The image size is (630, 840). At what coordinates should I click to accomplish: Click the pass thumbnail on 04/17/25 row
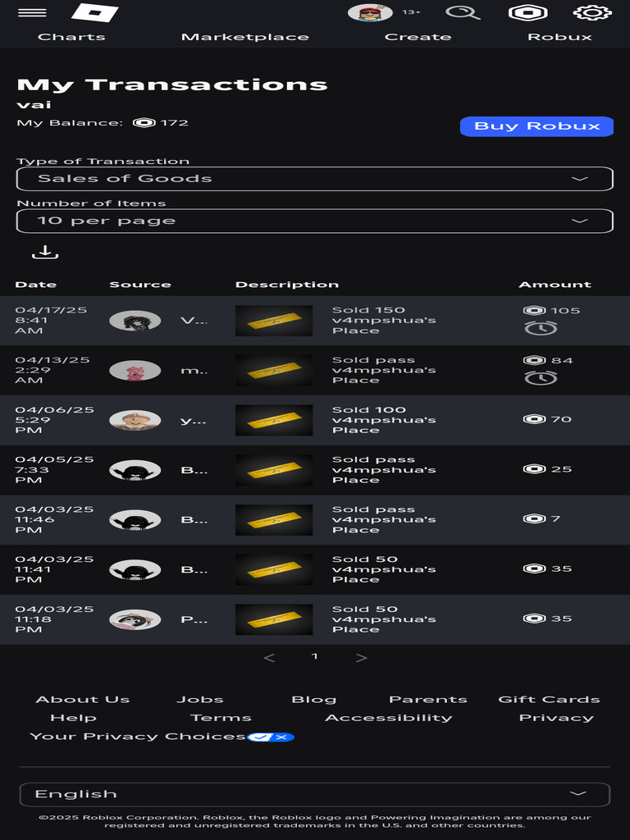[274, 321]
